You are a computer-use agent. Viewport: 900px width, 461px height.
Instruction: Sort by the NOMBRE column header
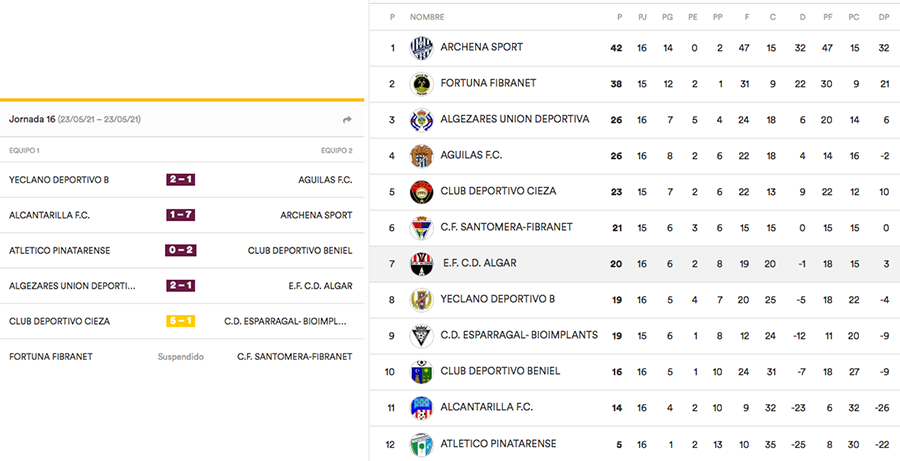(427, 17)
